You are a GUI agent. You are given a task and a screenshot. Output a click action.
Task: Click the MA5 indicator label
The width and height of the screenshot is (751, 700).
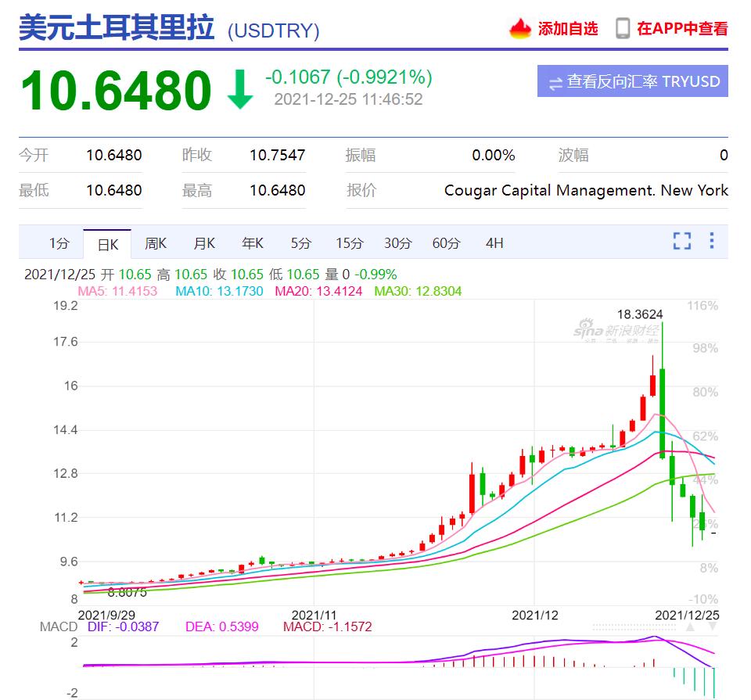point(117,291)
